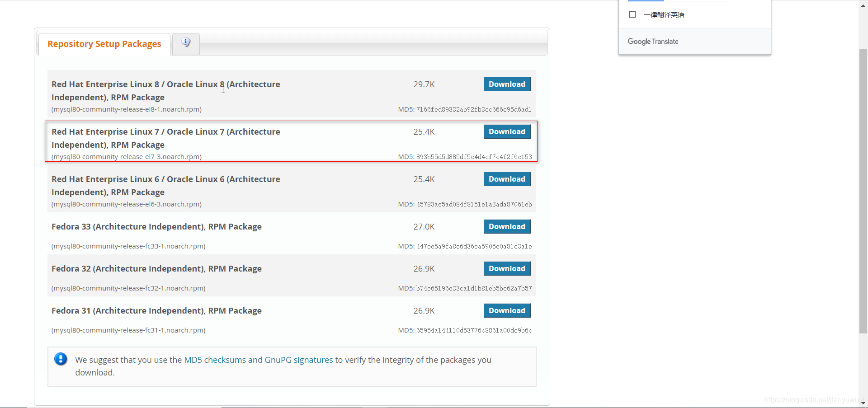Click Red Hat Enterprise Linux 7 title
This screenshot has width=868, height=408.
coord(166,138)
